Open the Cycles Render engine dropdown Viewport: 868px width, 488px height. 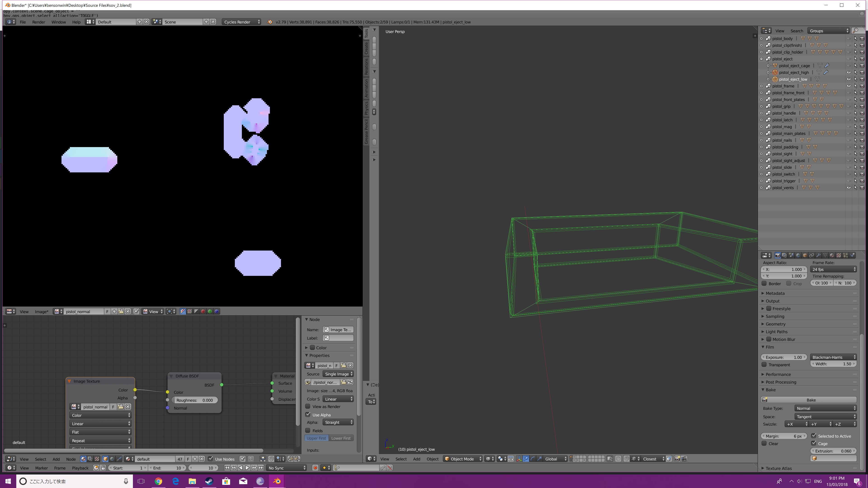click(242, 22)
